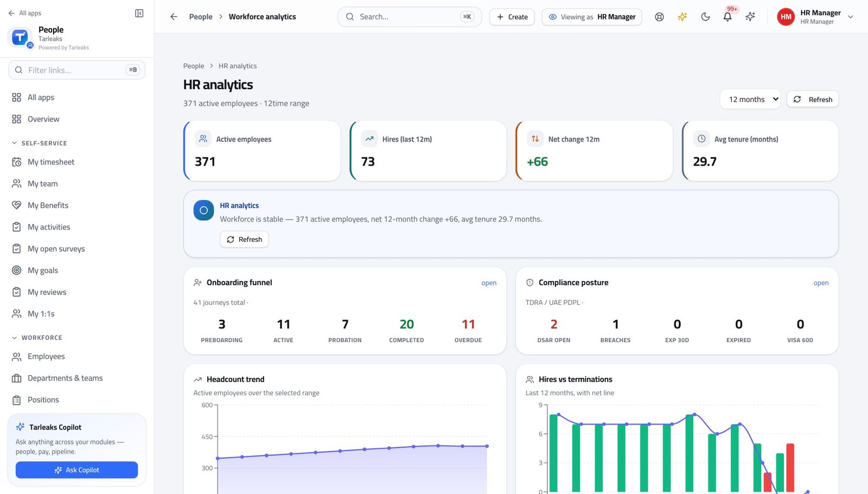Focus the Filter links field
The image size is (868, 494).
(76, 70)
